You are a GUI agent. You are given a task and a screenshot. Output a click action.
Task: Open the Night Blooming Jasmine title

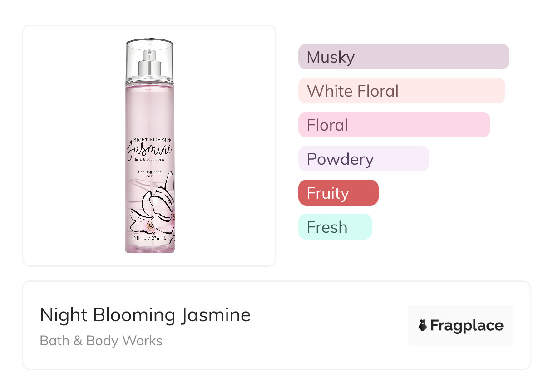[145, 315]
